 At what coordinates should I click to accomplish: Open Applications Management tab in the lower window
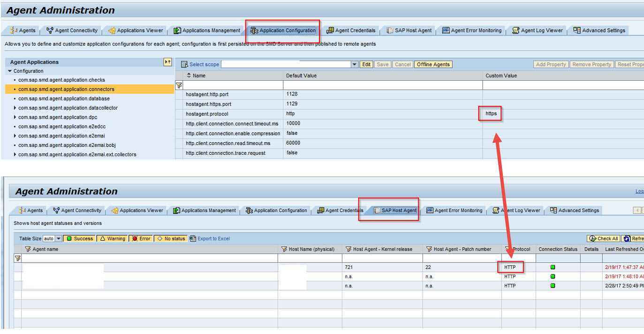(x=204, y=211)
